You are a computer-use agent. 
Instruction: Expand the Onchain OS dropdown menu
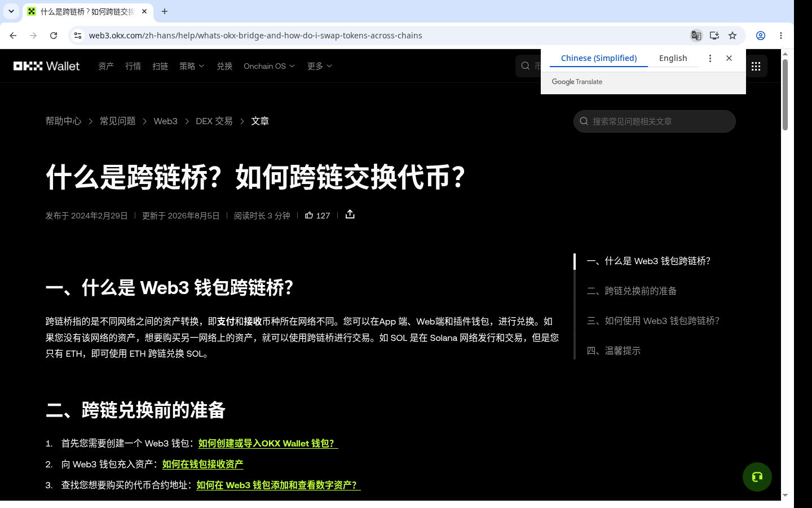point(269,66)
